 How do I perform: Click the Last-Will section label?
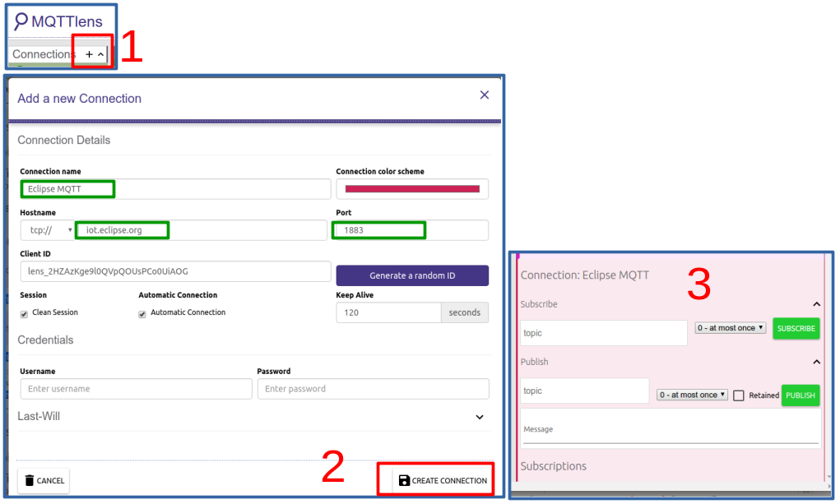(39, 417)
